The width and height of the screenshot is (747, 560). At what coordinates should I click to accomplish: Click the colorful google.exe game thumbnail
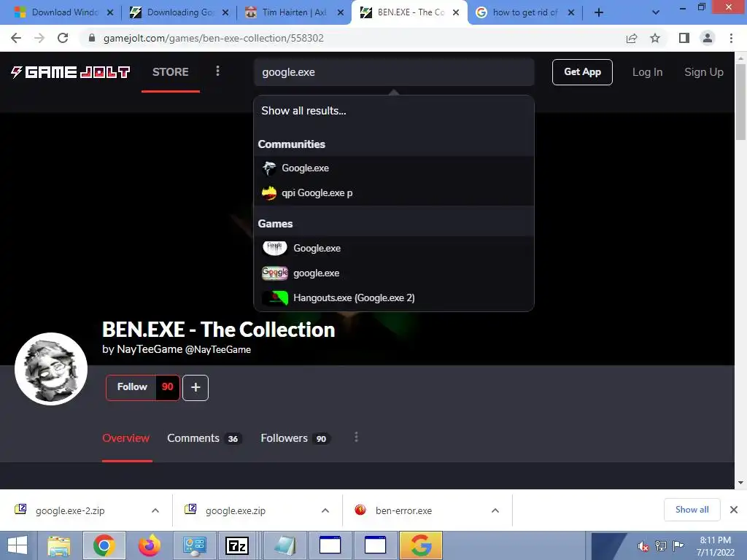tap(275, 273)
